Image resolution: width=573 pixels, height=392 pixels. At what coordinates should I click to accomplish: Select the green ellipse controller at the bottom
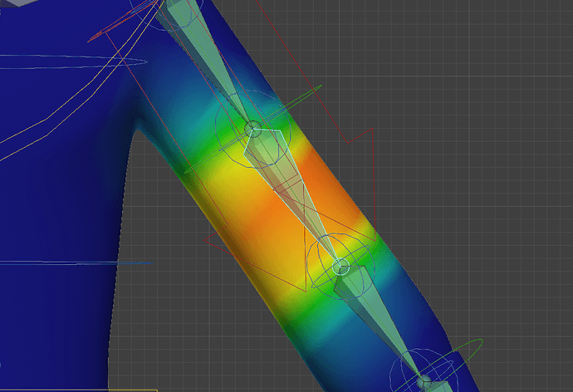point(438,365)
